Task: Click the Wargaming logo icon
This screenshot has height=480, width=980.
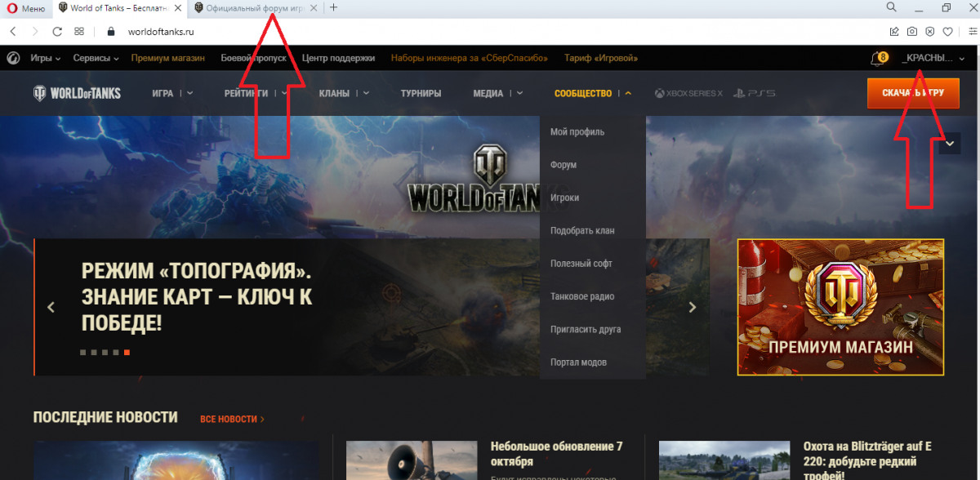Action: 13,58
